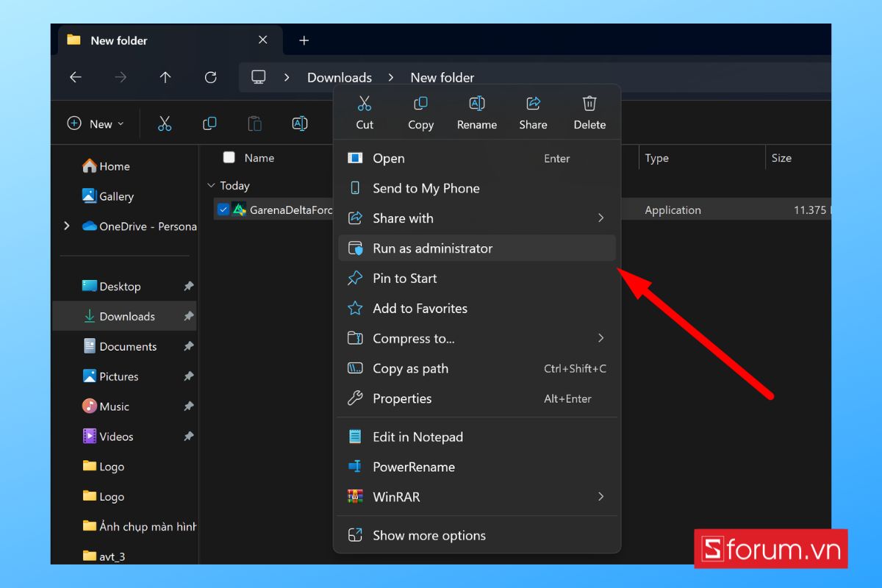Choose Run as administrator
Viewport: 882px width, 588px height.
click(477, 248)
